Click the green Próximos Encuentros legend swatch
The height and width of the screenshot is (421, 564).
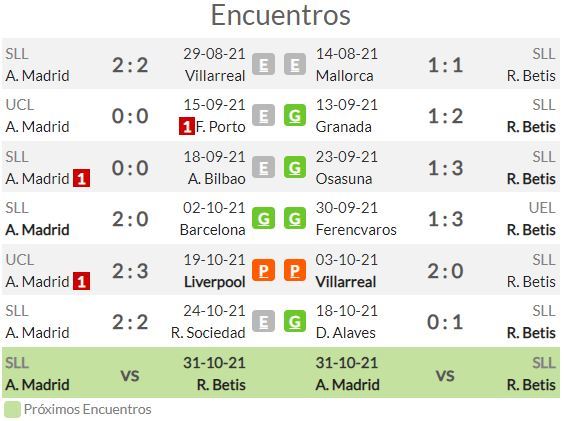12,410
